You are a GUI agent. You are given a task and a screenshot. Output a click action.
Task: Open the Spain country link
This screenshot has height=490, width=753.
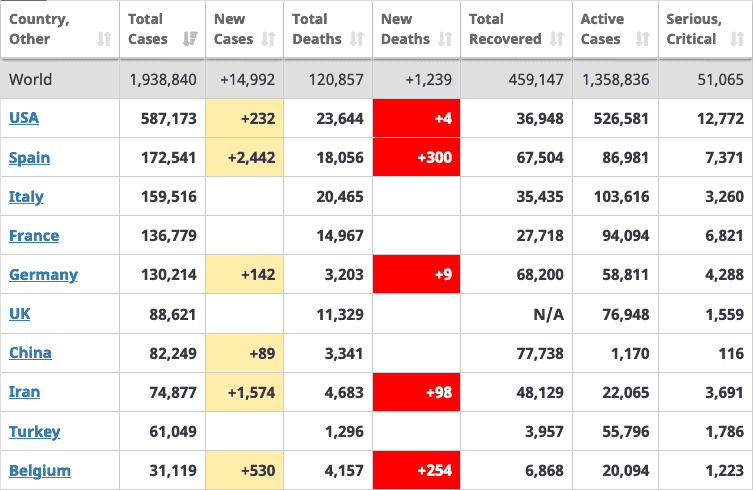point(29,158)
